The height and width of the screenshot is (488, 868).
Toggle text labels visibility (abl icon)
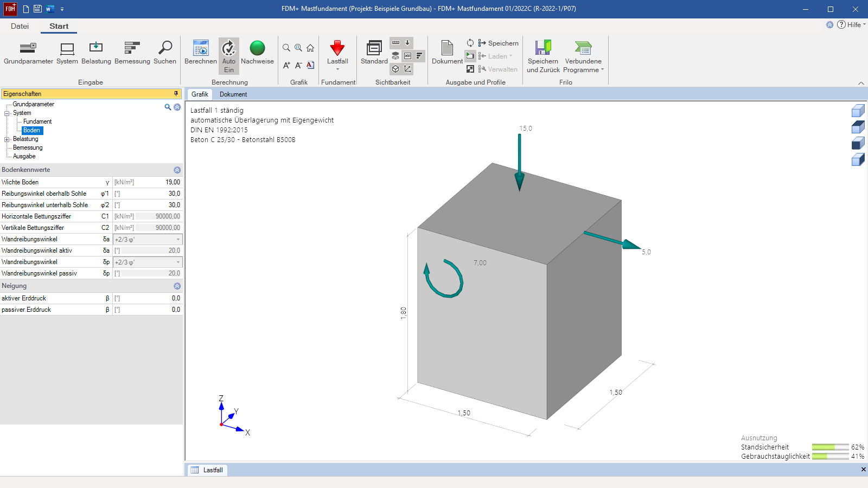(x=407, y=56)
